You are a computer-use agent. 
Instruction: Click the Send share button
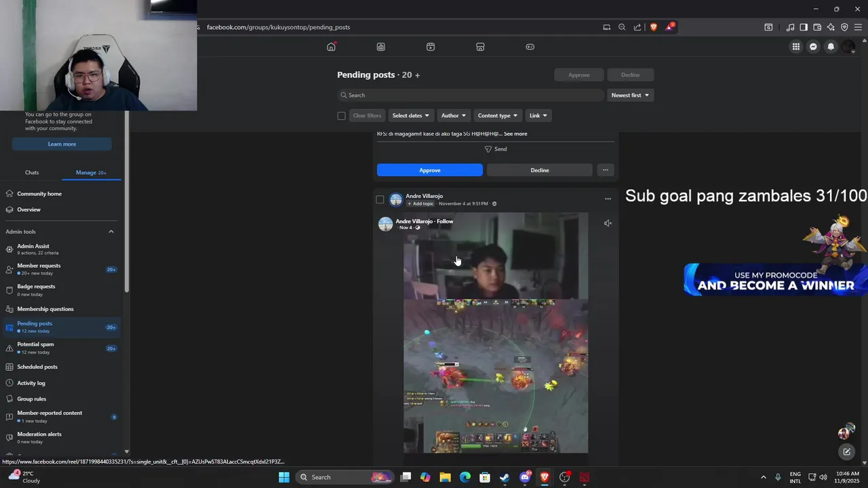(x=496, y=149)
